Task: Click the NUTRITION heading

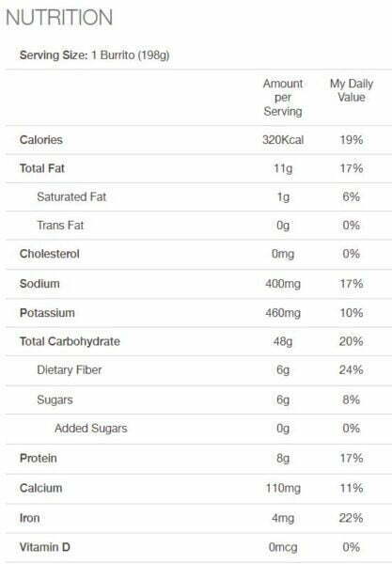Action: pos(59,17)
